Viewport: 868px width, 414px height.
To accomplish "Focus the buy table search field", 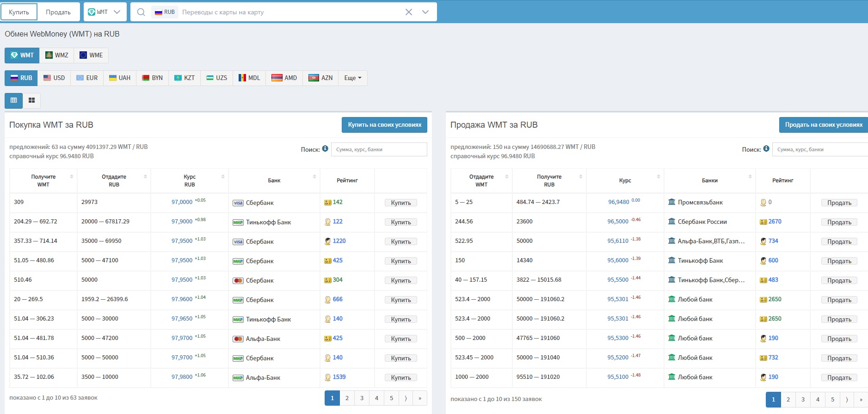I will (379, 149).
